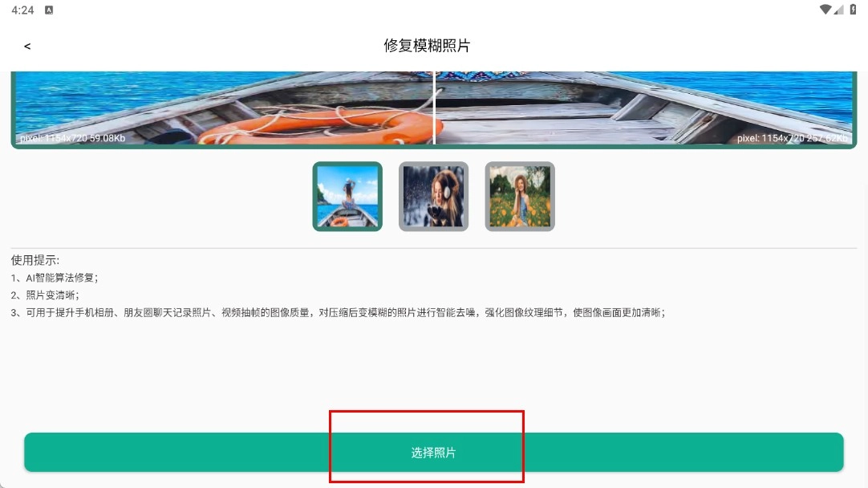
Task: Select the headphones woman sample thumbnail
Action: tap(433, 197)
